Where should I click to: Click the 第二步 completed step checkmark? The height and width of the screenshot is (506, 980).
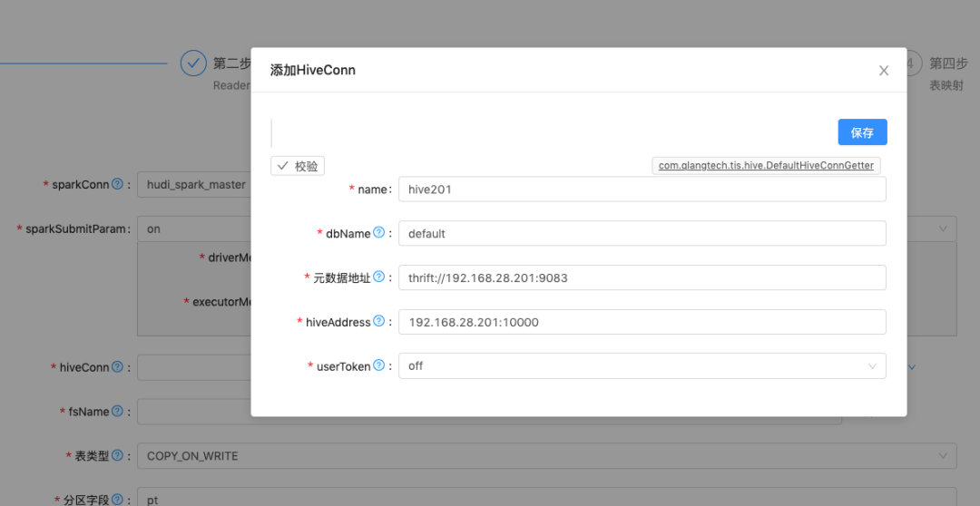[x=194, y=63]
